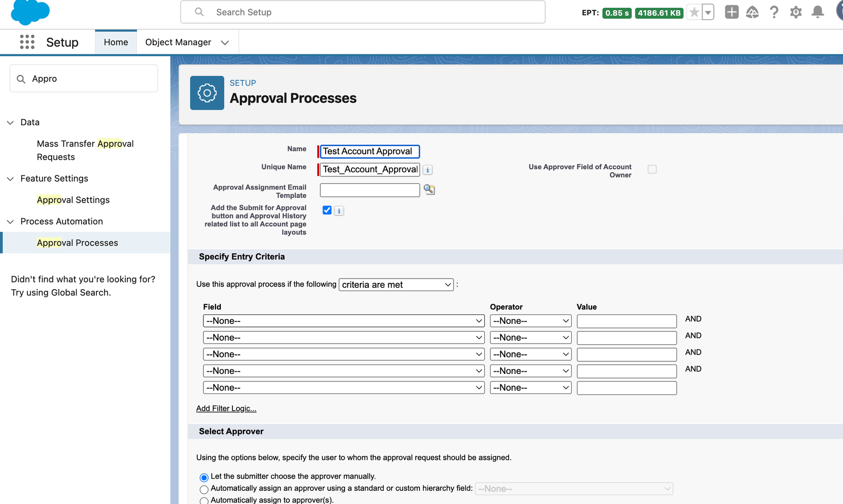Viewport: 843px width, 504px height.
Task: Click the EPT 0.85 s badge
Action: [616, 13]
